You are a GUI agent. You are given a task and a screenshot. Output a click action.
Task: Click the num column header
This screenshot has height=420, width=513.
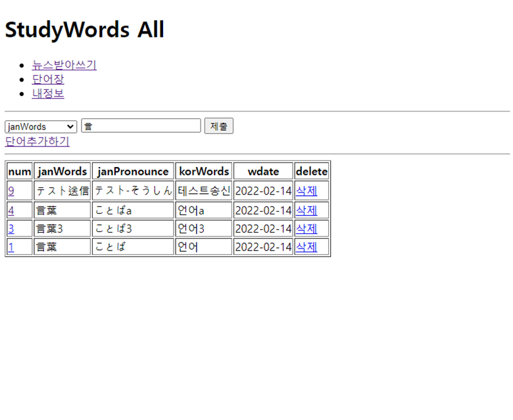tap(20, 172)
